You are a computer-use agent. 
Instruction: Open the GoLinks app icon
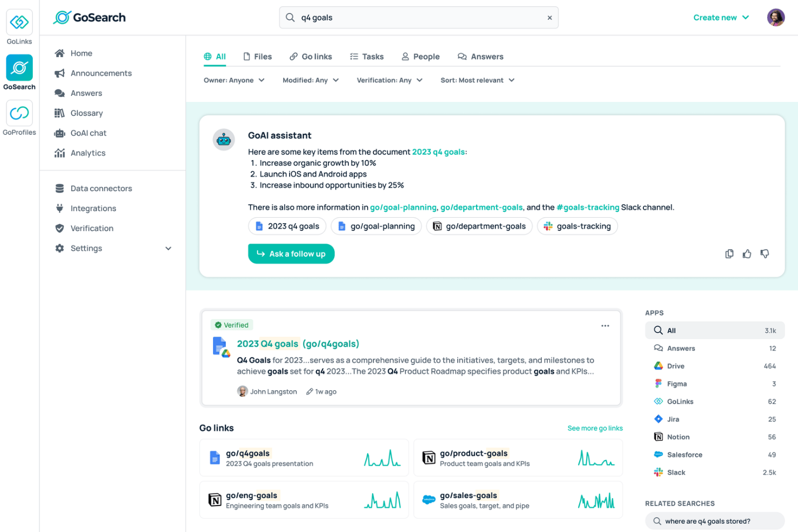(x=19, y=22)
